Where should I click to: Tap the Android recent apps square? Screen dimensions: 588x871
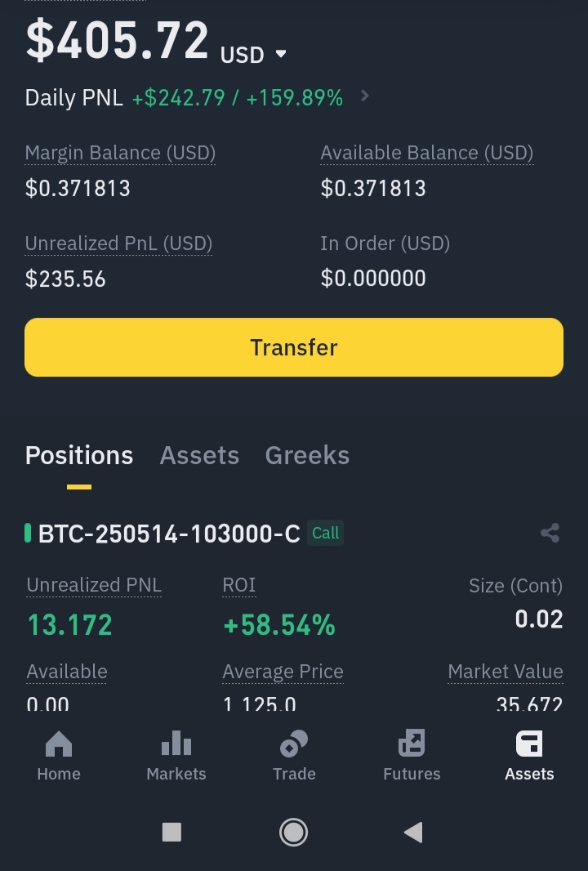pos(171,832)
